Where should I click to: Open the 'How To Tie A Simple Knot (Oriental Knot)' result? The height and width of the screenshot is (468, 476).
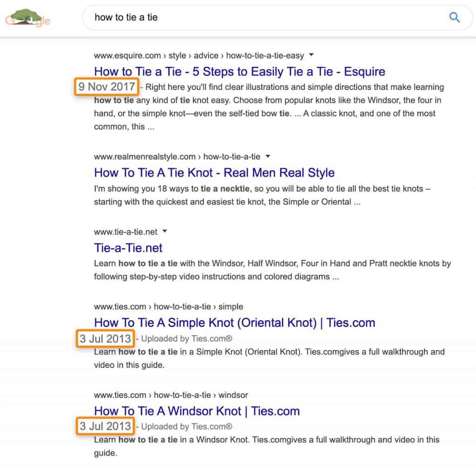tap(234, 323)
